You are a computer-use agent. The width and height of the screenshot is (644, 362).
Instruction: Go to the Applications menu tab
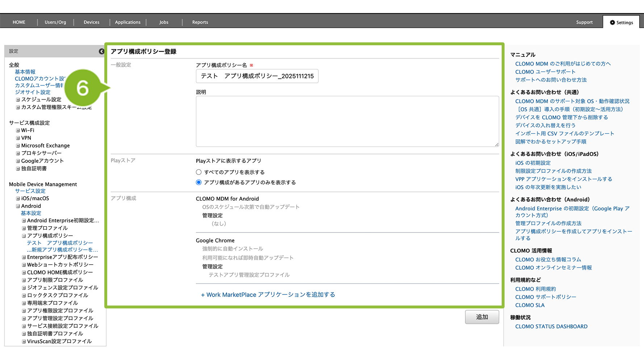pyautogui.click(x=127, y=22)
